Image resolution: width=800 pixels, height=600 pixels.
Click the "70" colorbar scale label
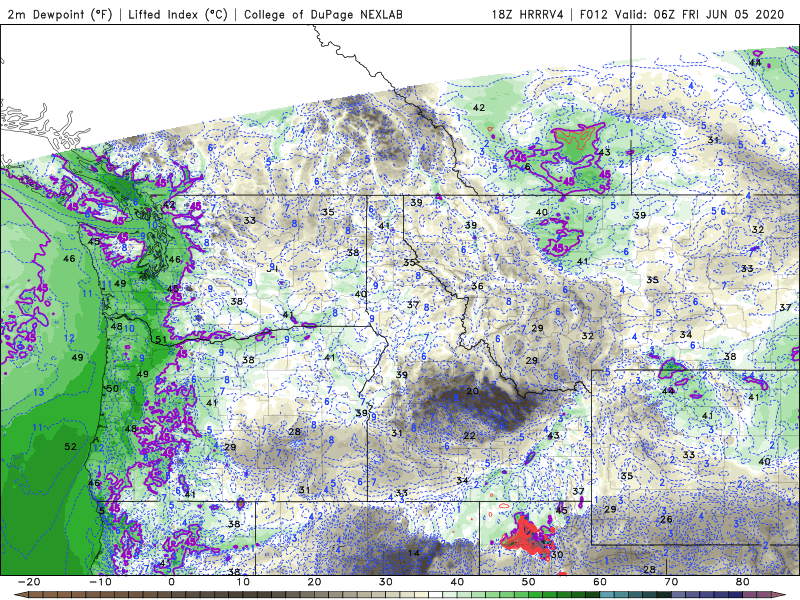[x=671, y=582]
